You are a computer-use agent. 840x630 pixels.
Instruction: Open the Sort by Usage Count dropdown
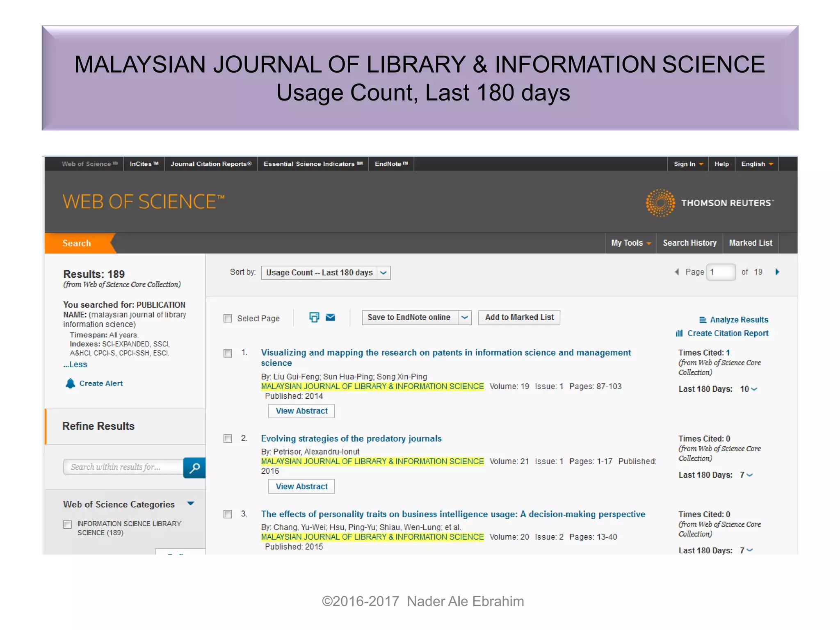coord(326,273)
